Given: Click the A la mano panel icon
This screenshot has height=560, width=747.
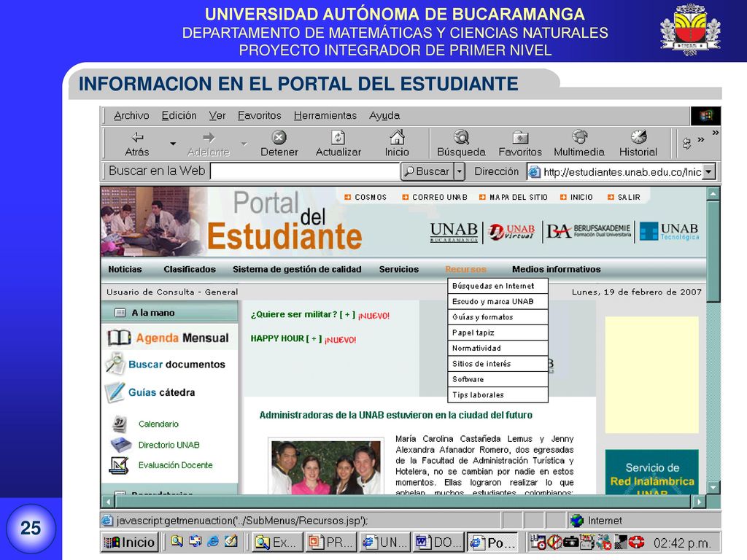Looking at the screenshot, I should click(x=120, y=313).
